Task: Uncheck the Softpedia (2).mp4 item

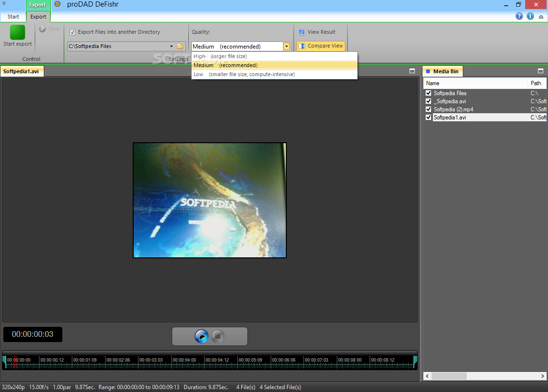Action: click(x=428, y=109)
